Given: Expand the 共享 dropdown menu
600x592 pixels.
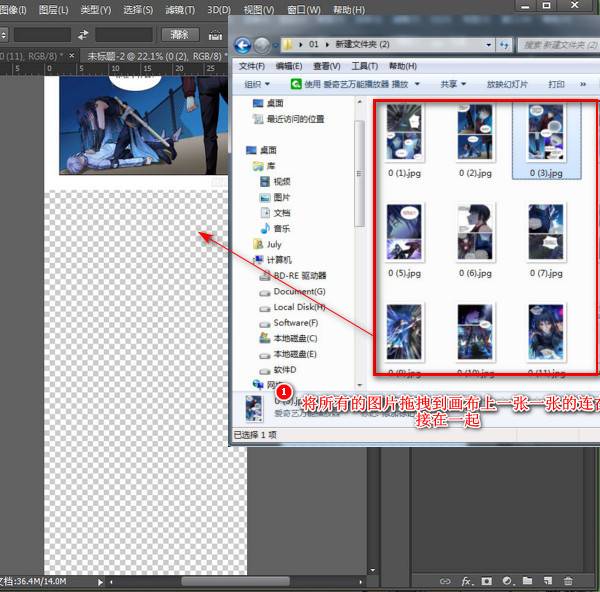Looking at the screenshot, I should (x=453, y=84).
